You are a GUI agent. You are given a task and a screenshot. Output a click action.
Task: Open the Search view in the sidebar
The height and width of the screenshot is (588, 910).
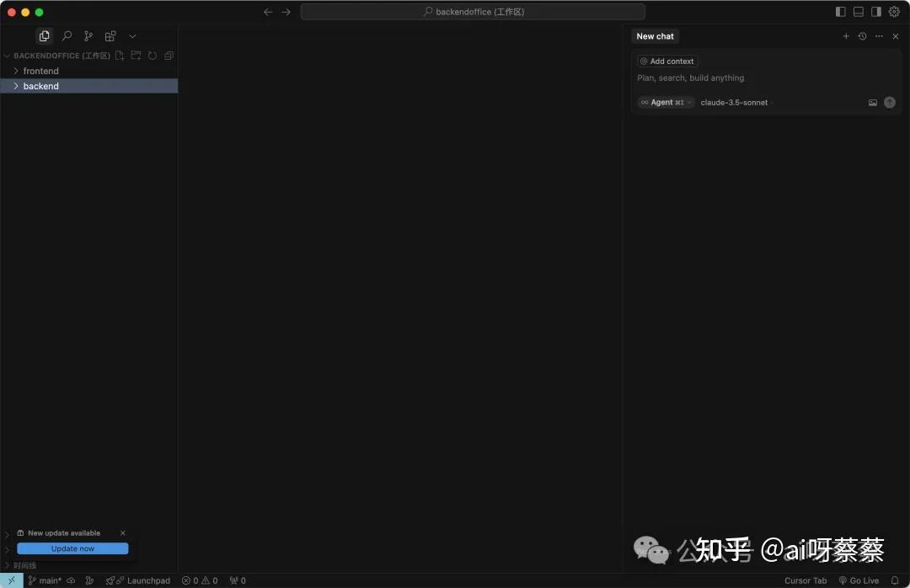tap(67, 36)
